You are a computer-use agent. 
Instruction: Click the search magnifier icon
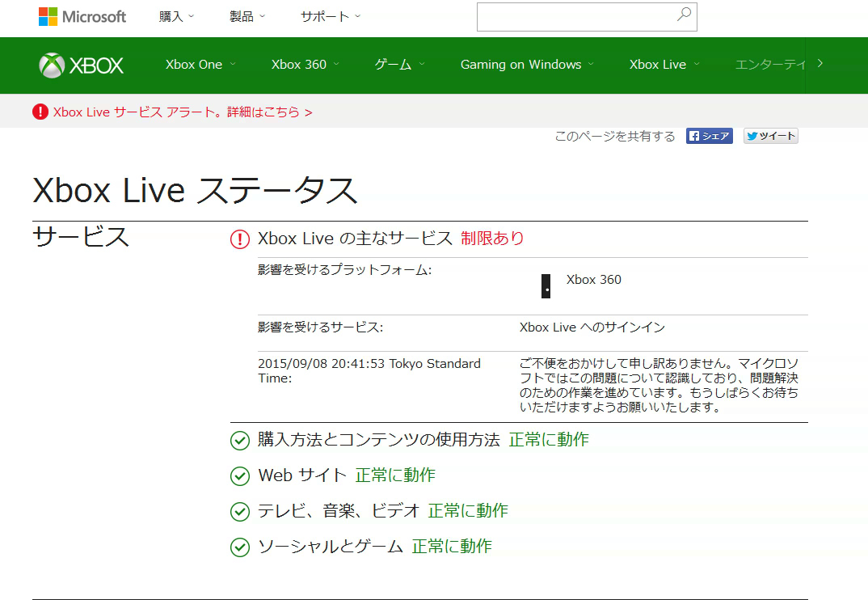[685, 15]
